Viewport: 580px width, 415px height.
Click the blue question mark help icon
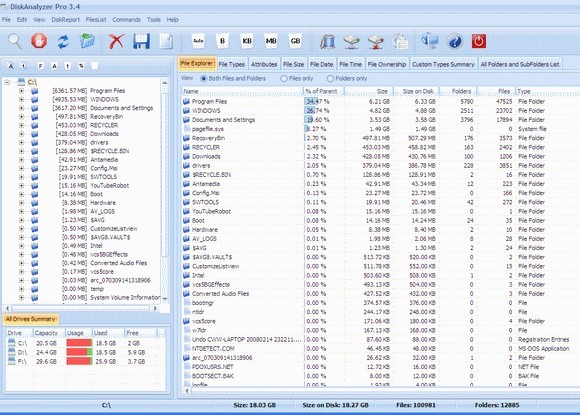tap(455, 41)
